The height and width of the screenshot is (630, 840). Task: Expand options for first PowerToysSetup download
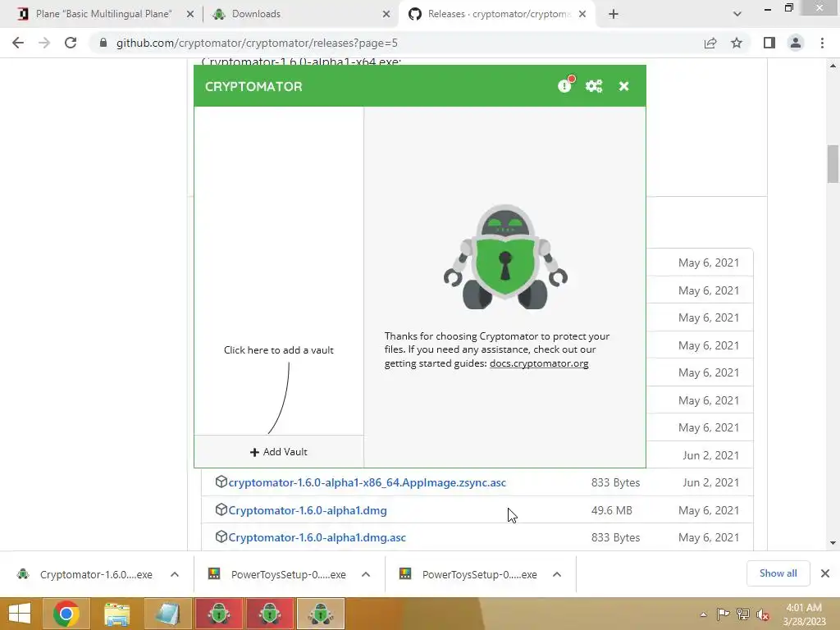366,574
